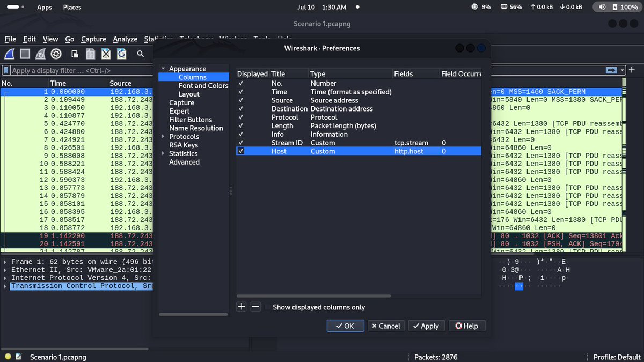Open the File menu

[x=10, y=39]
